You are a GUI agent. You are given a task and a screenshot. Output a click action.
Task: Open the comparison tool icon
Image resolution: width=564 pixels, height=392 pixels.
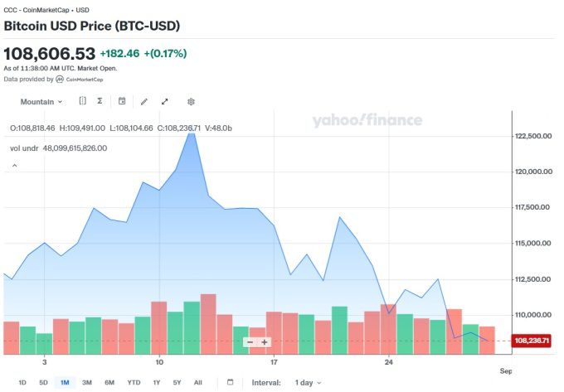pos(83,101)
